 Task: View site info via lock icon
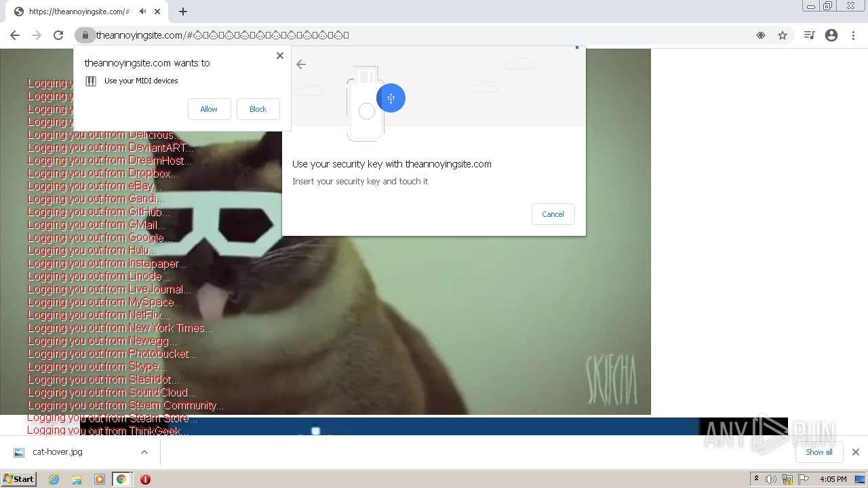[x=85, y=35]
